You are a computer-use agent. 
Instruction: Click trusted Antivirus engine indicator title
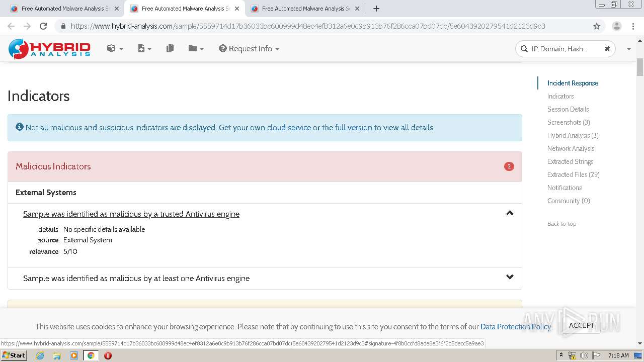click(131, 214)
